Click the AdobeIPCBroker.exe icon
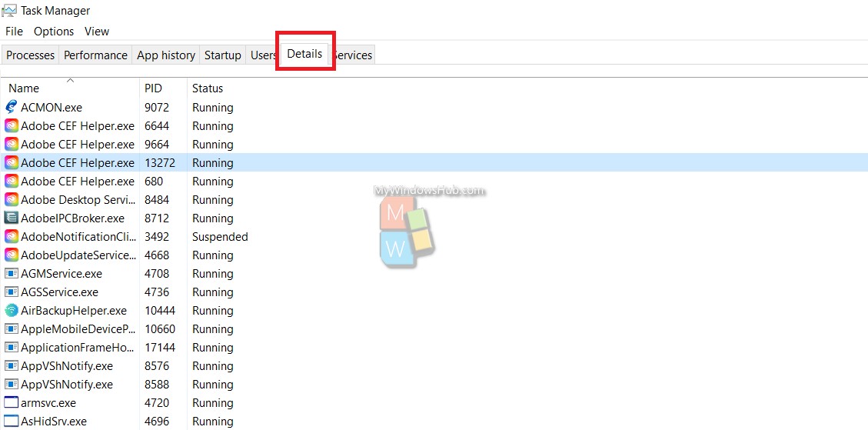Screen dimensions: 868x430 (11, 218)
